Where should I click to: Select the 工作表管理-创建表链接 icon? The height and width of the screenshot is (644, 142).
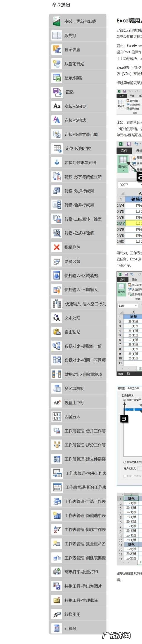click(x=57, y=557)
